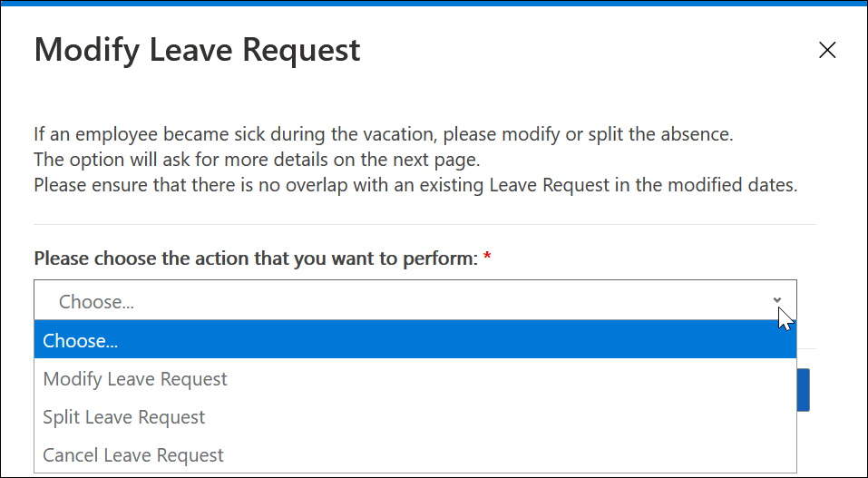Choose the Split Leave Request option
Viewport: 868px width, 478px height.
tap(125, 417)
